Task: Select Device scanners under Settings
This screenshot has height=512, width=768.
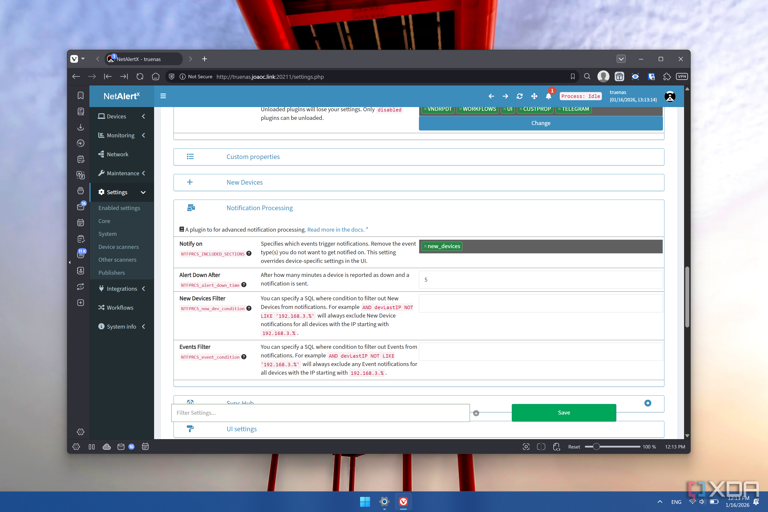Action: point(118,247)
